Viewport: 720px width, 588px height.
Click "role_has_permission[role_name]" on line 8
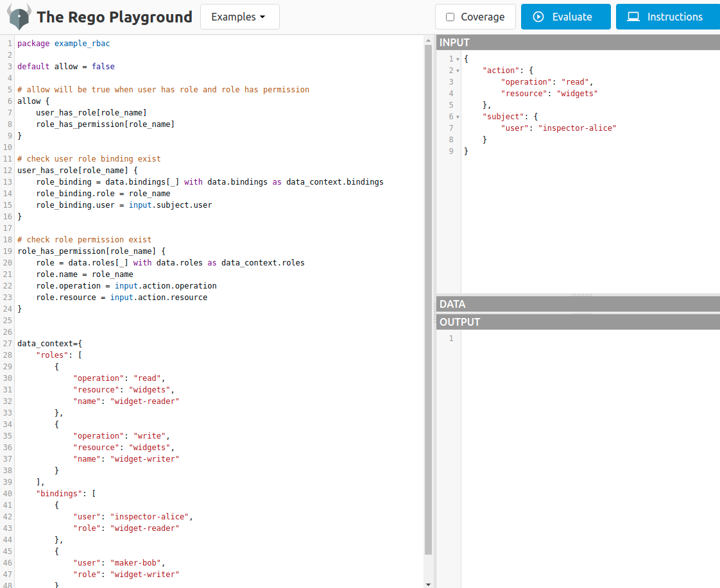coord(105,124)
